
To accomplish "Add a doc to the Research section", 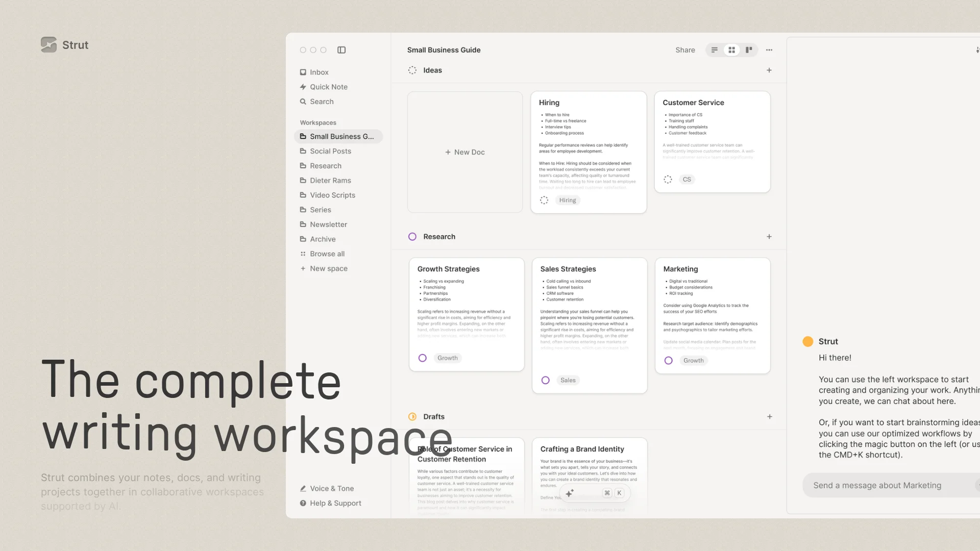I will [x=769, y=237].
